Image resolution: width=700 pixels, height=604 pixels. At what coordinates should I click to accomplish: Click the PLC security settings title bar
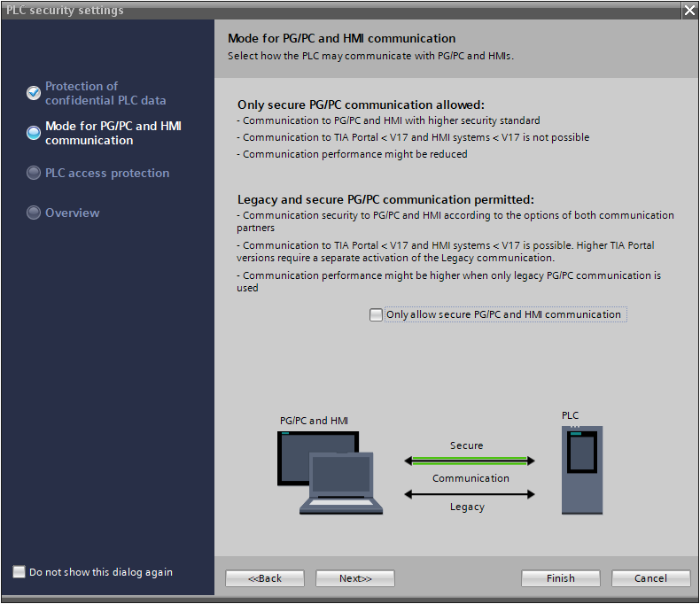[341, 11]
